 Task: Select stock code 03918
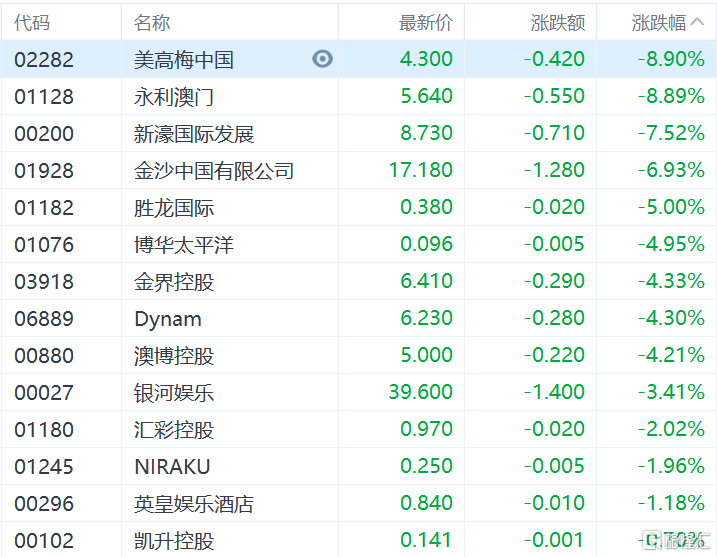[x=44, y=282]
